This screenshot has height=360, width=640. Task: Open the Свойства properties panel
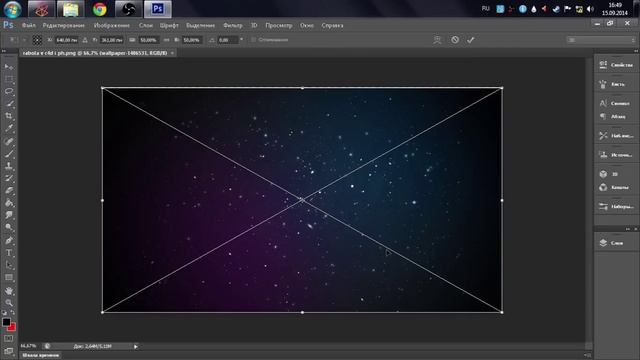coord(616,65)
